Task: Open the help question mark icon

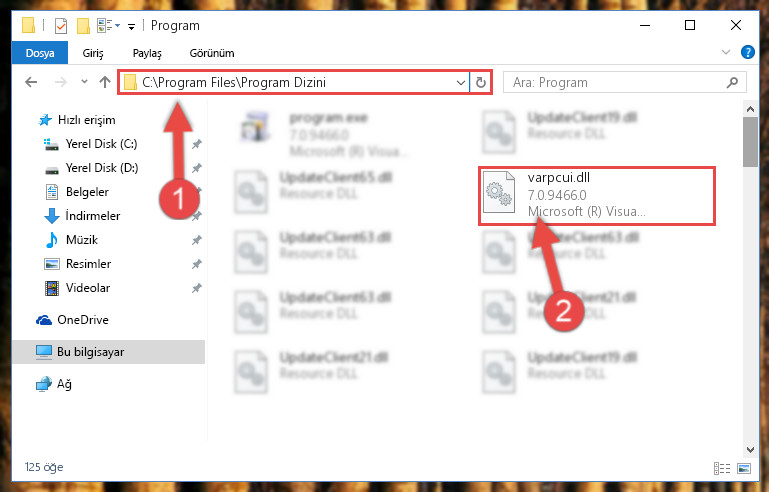Action: [x=747, y=52]
